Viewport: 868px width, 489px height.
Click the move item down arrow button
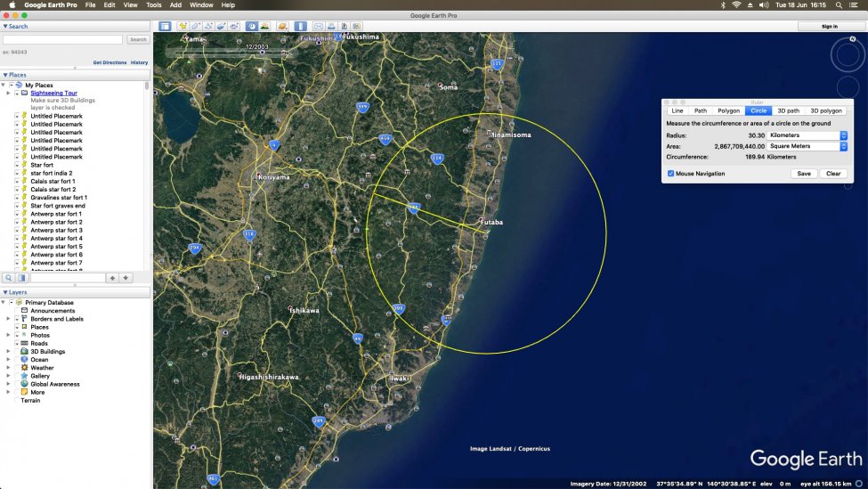[x=126, y=278]
